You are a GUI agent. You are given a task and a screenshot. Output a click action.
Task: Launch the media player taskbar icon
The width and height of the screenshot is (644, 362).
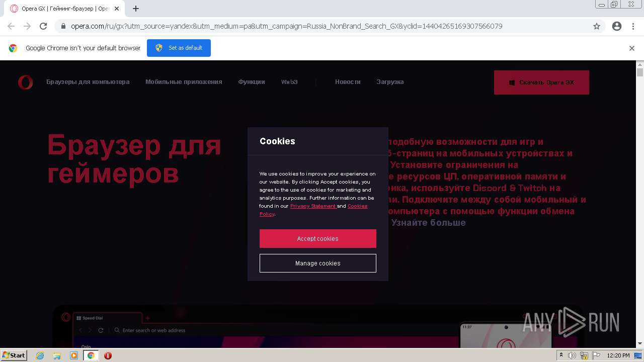point(74,355)
